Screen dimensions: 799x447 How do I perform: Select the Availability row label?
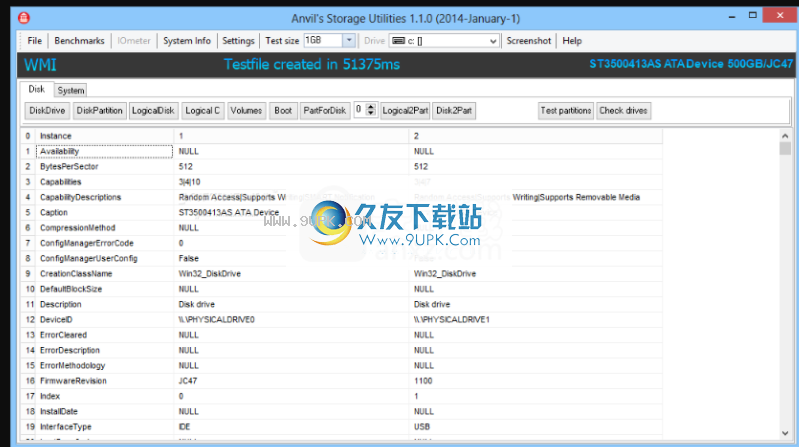click(x=60, y=151)
